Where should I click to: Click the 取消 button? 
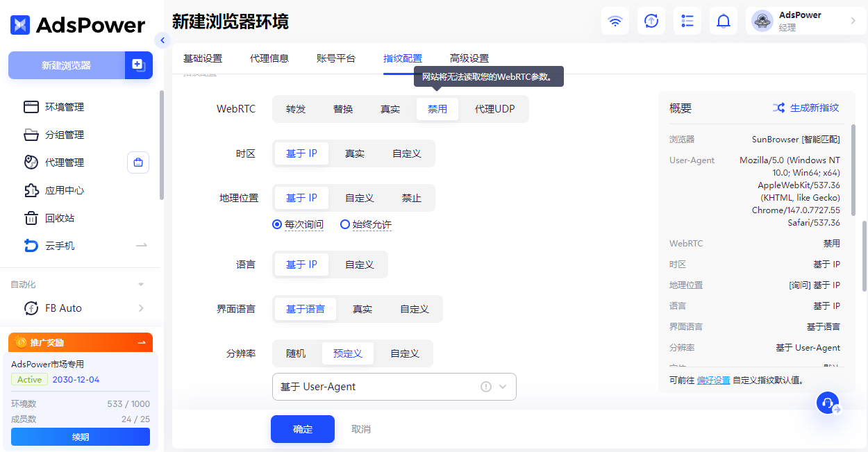coord(361,429)
